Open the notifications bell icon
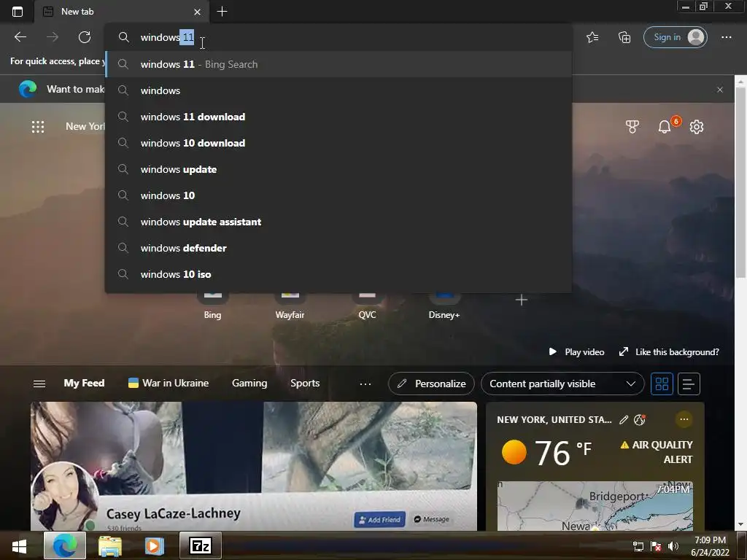 coord(665,127)
